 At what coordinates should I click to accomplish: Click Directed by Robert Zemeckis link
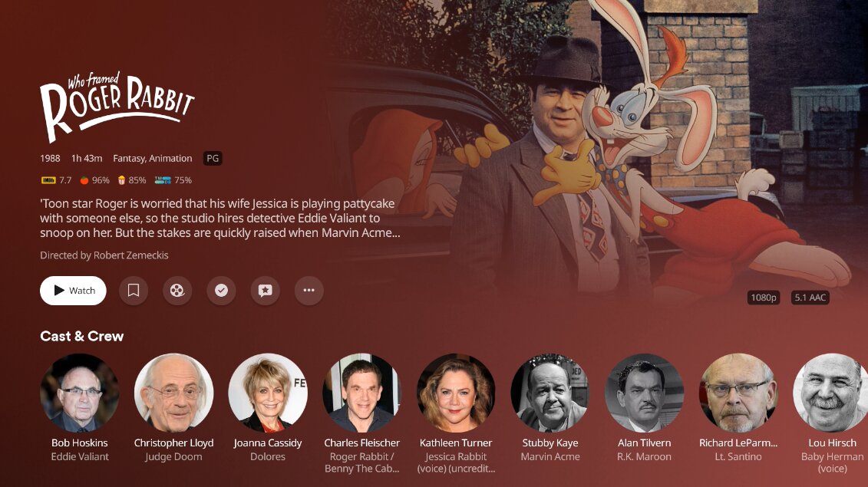[x=104, y=255]
